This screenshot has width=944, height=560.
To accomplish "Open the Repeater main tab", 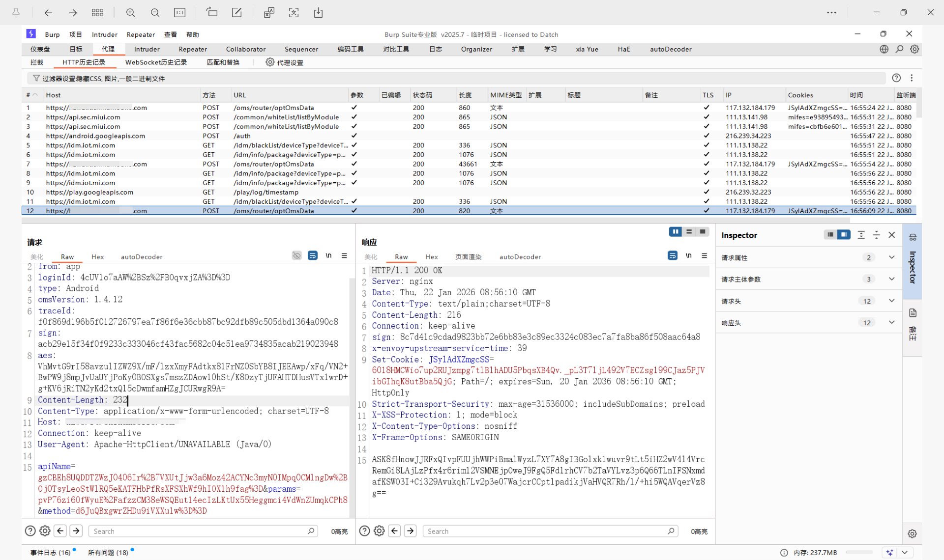I will [x=192, y=49].
